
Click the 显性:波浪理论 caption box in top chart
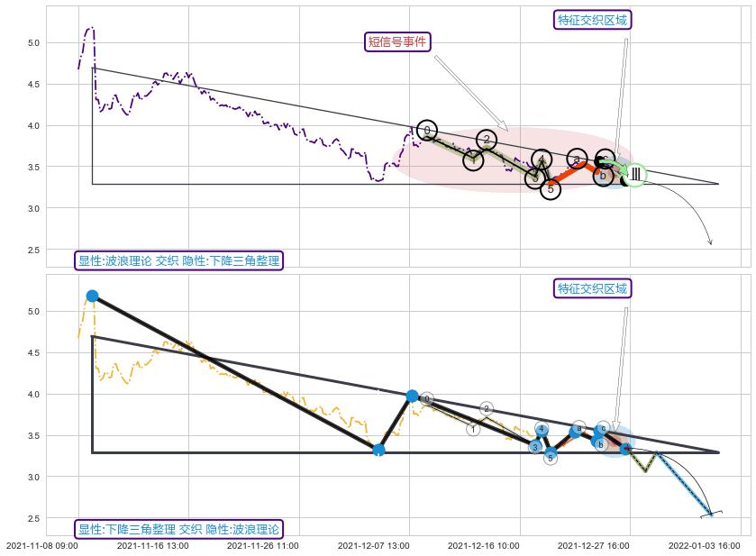click(x=179, y=261)
